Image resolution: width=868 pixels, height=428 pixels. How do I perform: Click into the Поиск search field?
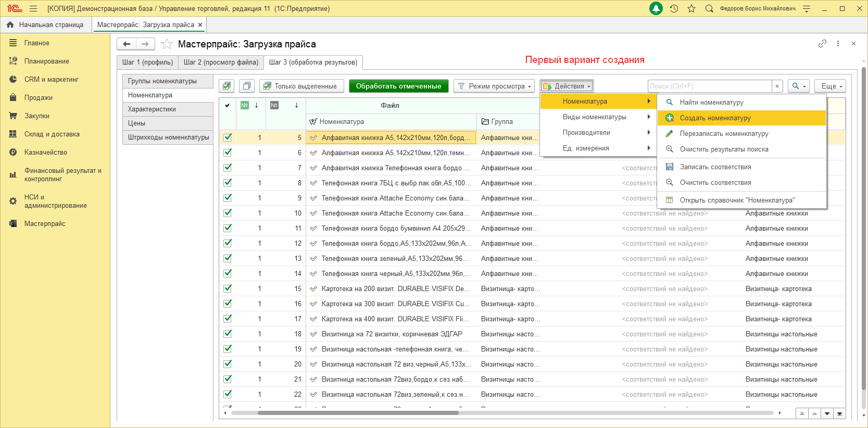[x=709, y=86]
